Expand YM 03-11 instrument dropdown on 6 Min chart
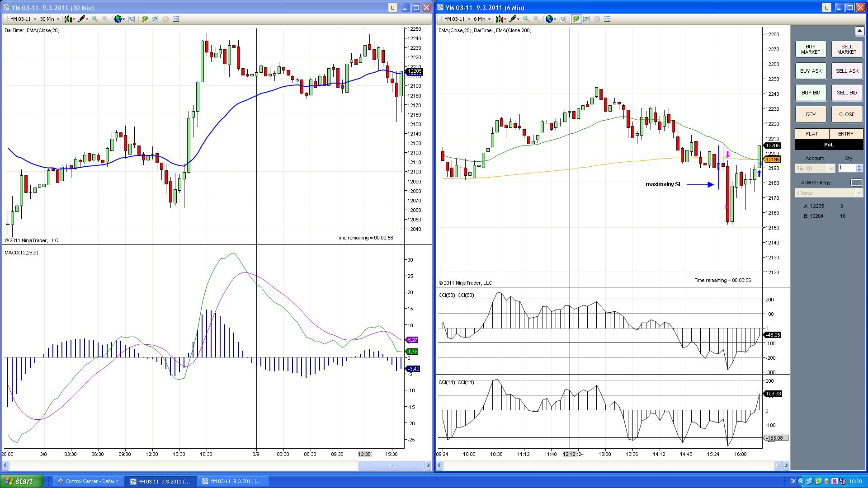Image resolution: width=868 pixels, height=488 pixels. pyautogui.click(x=469, y=19)
